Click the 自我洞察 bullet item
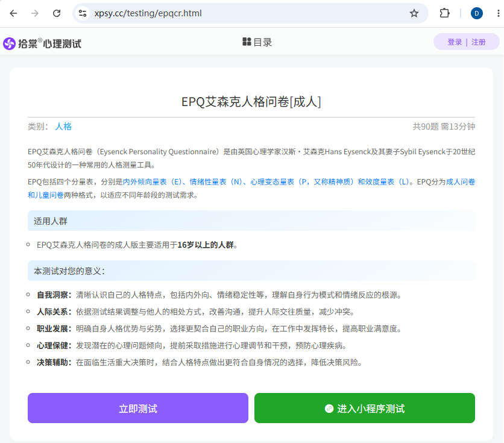 coord(219,295)
